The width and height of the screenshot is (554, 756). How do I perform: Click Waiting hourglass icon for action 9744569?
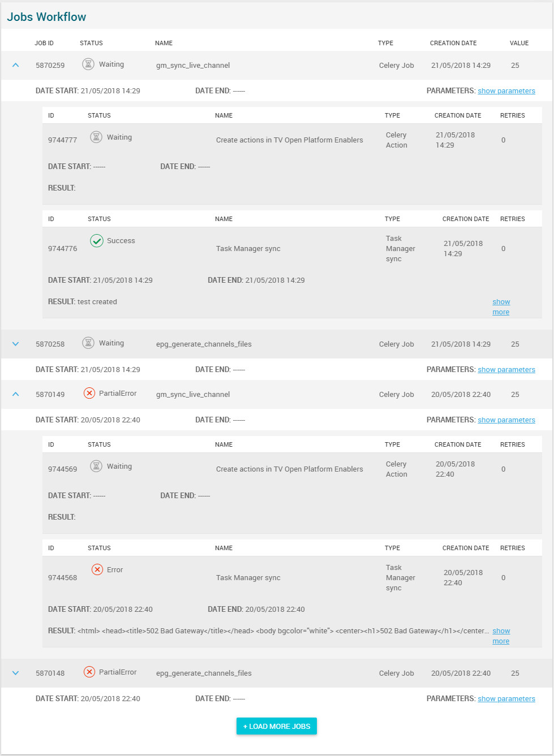pyautogui.click(x=96, y=466)
